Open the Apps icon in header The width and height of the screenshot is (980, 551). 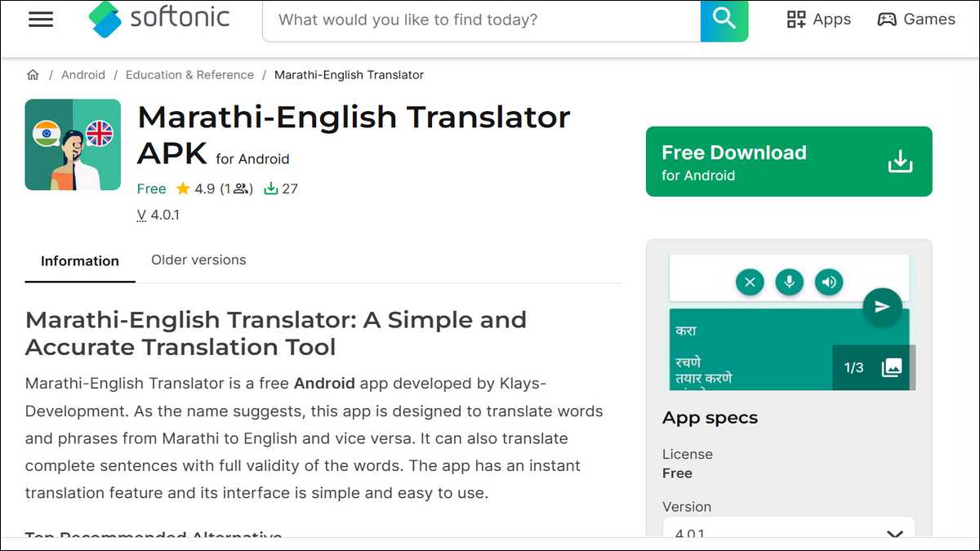tap(795, 20)
